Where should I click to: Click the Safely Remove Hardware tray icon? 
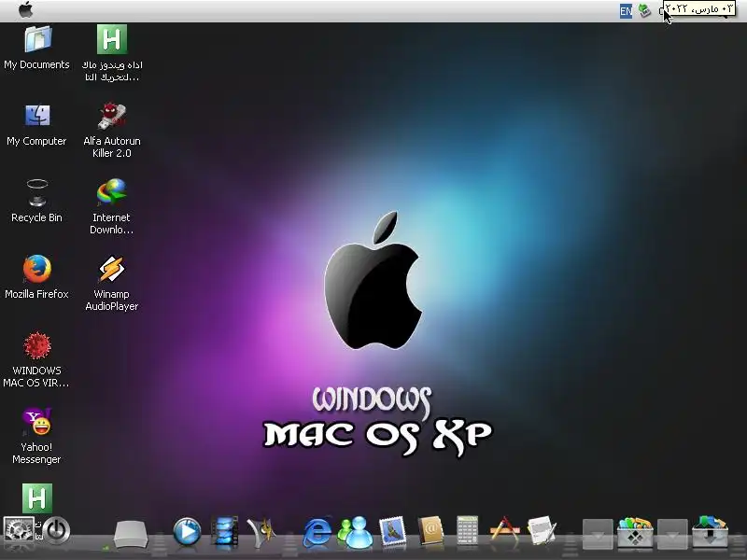(x=645, y=10)
